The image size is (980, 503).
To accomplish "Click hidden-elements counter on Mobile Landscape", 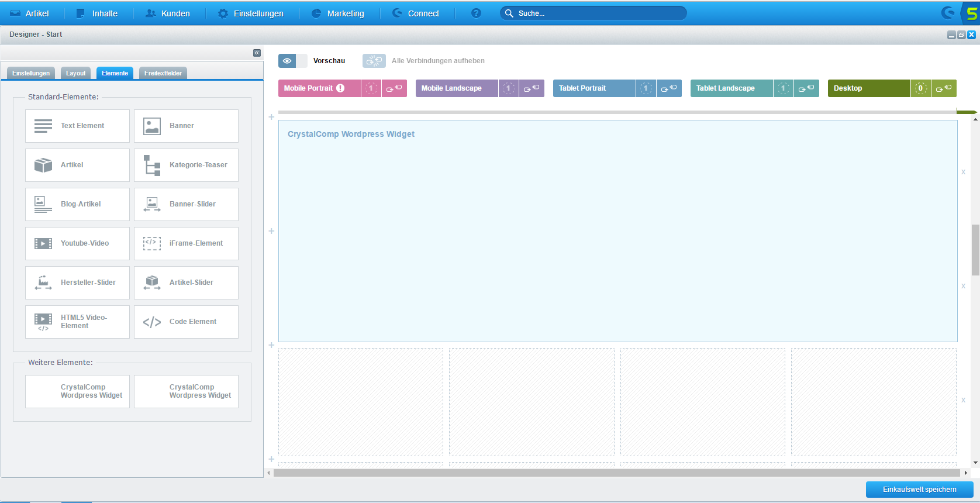I will point(509,88).
